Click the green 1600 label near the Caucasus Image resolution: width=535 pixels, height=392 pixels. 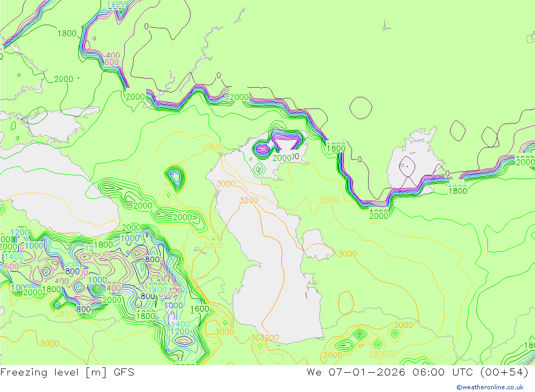[200, 309]
